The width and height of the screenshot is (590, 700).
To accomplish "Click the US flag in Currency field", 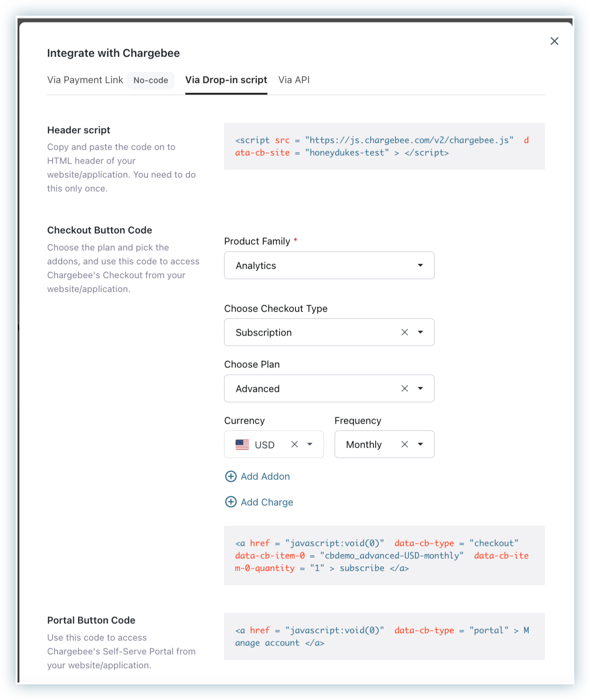I will [242, 445].
